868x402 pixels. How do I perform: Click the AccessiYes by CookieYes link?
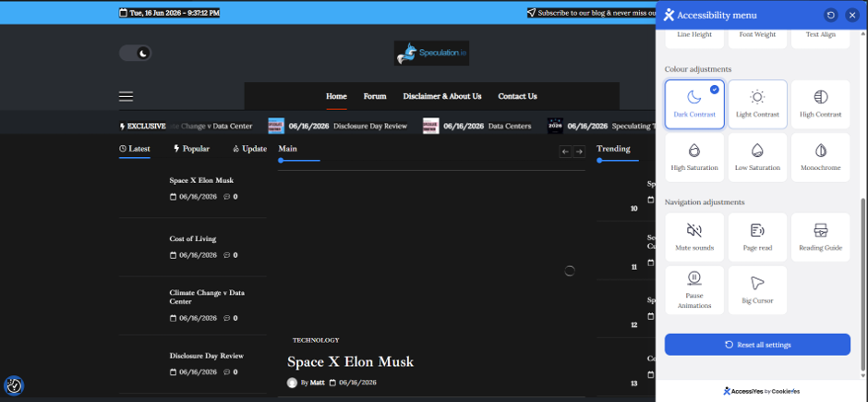761,391
